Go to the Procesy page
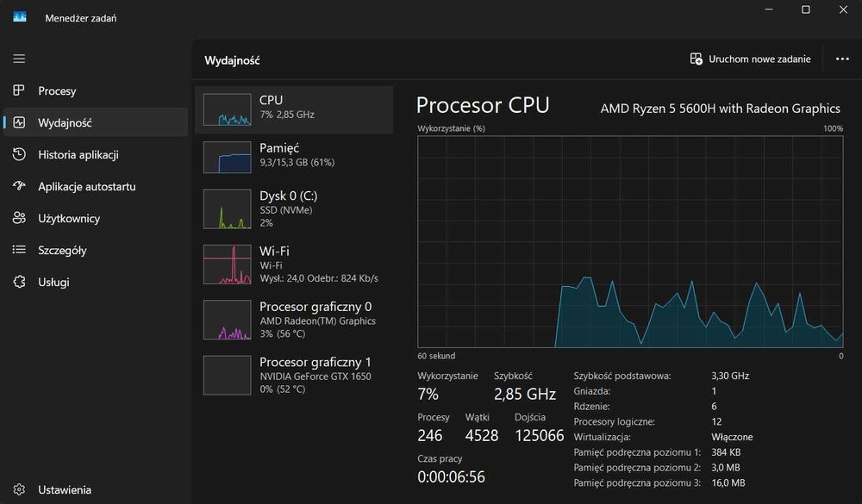The image size is (862, 504). 57,90
